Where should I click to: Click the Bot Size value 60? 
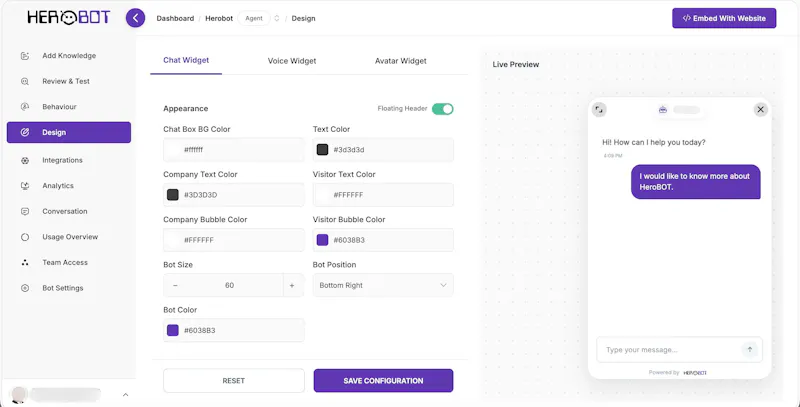click(230, 286)
